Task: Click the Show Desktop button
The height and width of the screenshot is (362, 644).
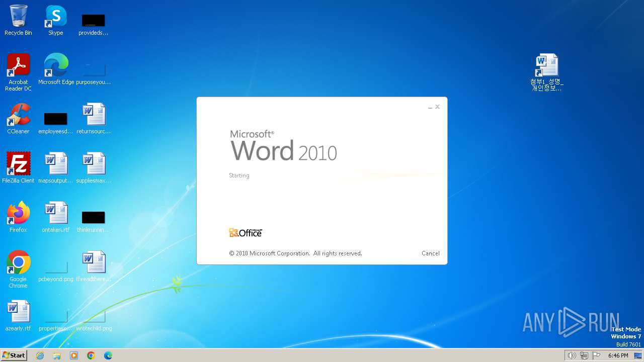Action: pyautogui.click(x=638, y=355)
